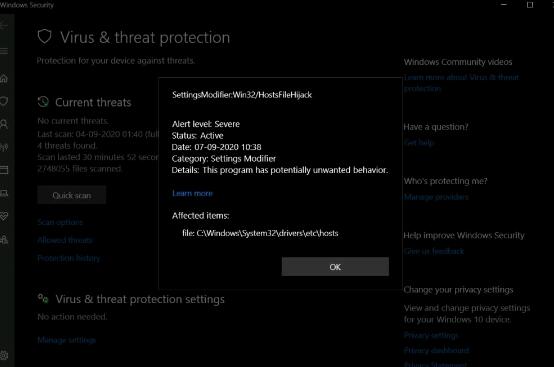Open Device security sidebar icon
Viewport: 554px width, 367px height.
(4, 193)
